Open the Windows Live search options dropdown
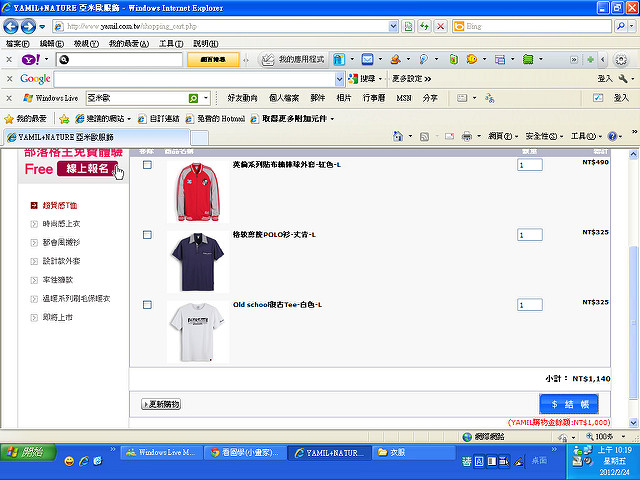The image size is (640, 480). point(206,98)
